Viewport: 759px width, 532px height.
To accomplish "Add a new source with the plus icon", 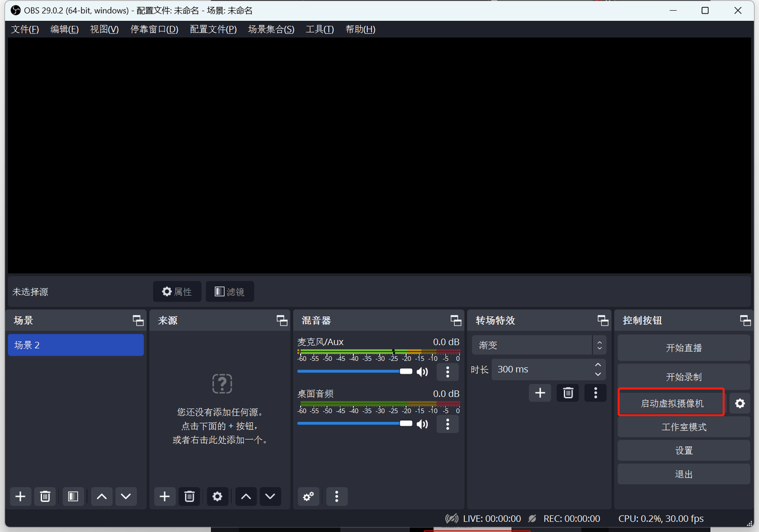I will [x=164, y=496].
